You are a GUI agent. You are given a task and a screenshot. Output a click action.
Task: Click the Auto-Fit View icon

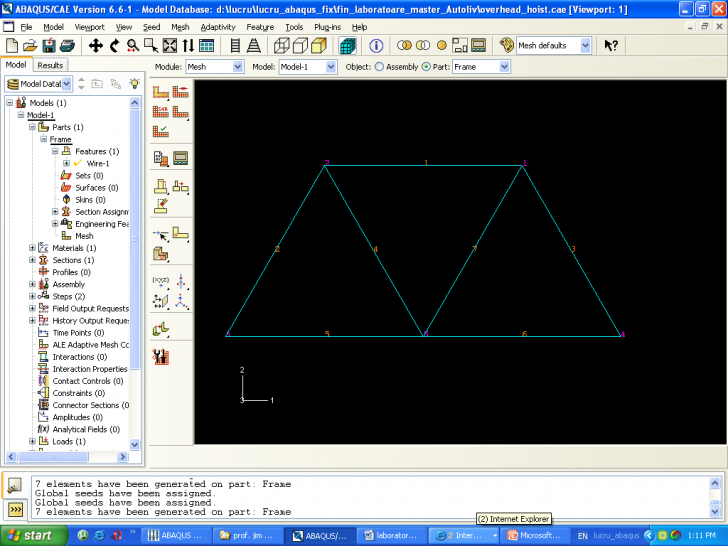(x=169, y=46)
